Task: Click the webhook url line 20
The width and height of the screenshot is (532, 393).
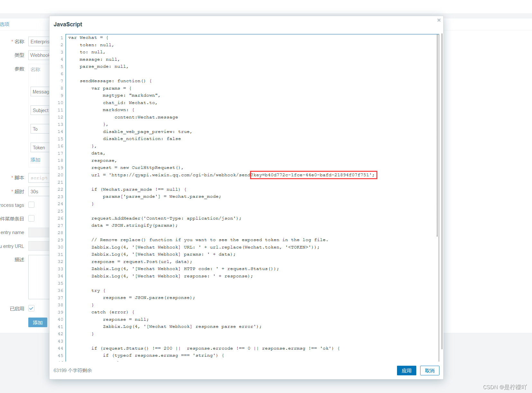Action: pyautogui.click(x=233, y=175)
